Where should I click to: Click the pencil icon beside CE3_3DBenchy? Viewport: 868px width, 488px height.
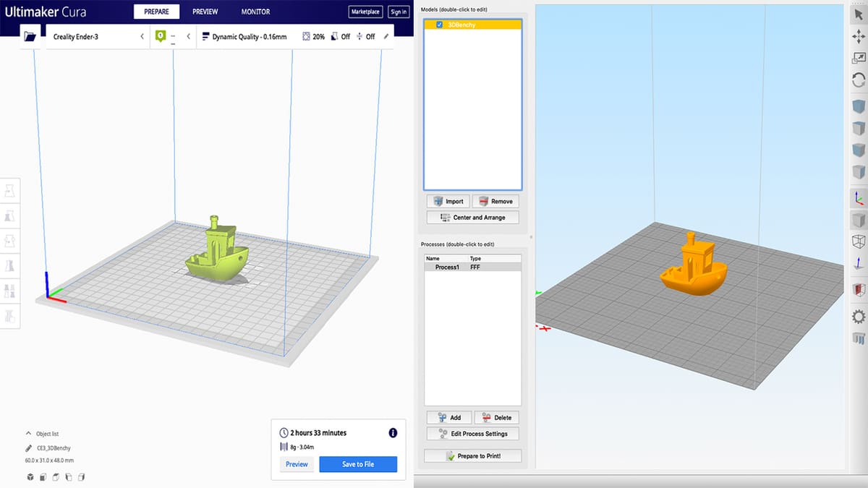pyautogui.click(x=29, y=448)
